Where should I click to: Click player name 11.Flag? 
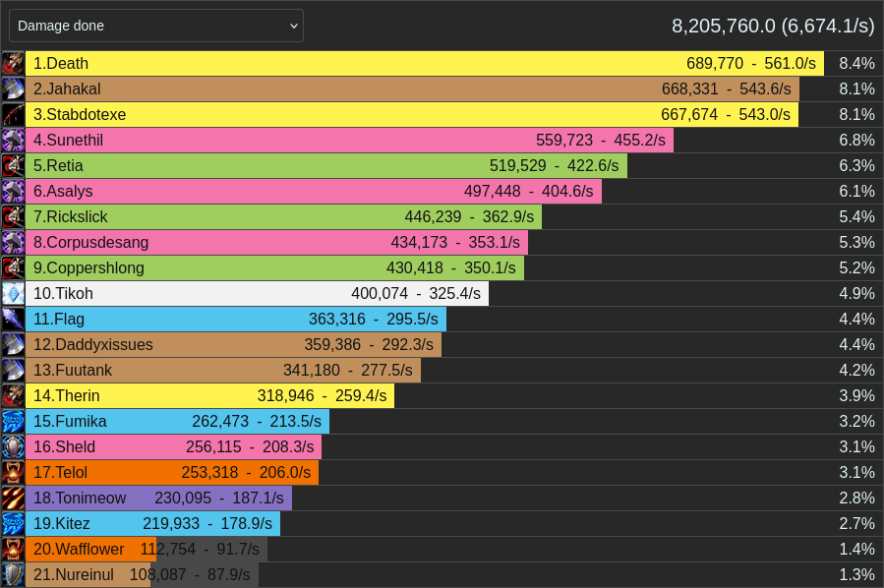59,320
